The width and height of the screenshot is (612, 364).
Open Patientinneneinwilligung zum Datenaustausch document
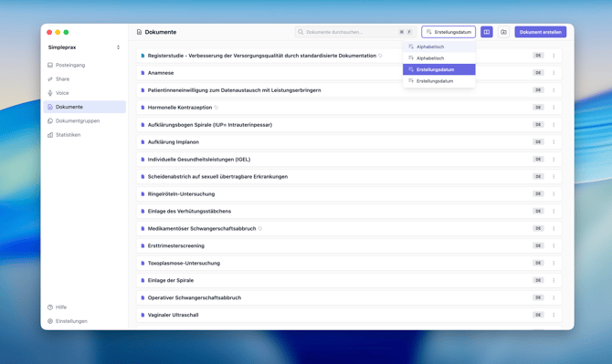click(234, 90)
